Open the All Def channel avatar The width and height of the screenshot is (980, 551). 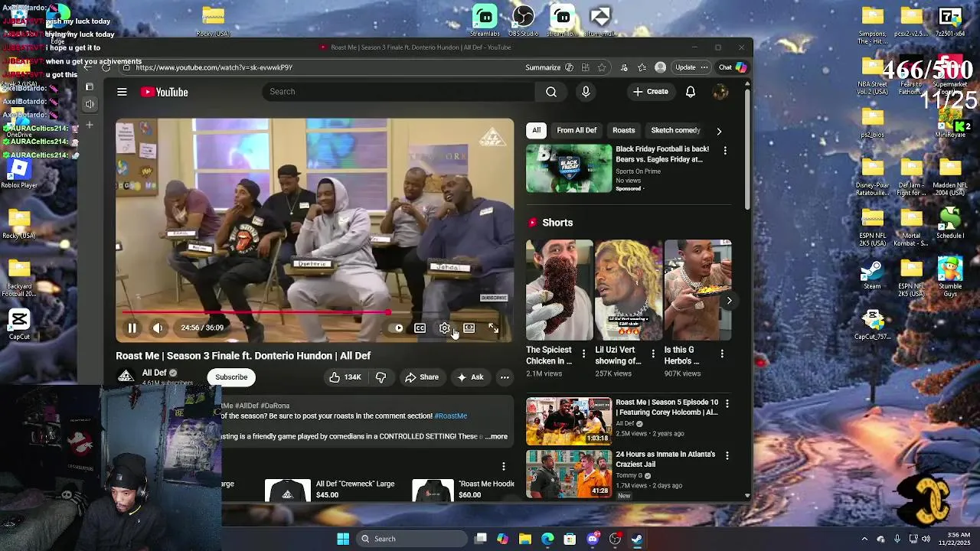coord(126,377)
